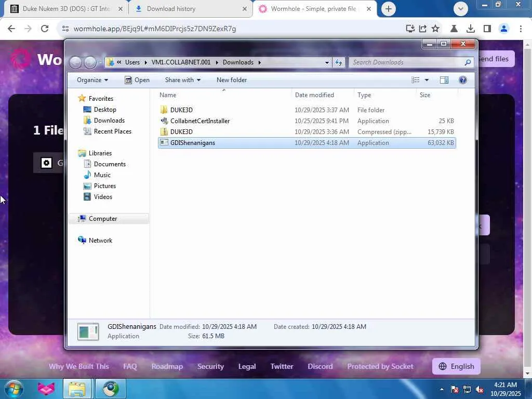Select Desktop in Favorites
This screenshot has width=532, height=399.
tap(105, 110)
